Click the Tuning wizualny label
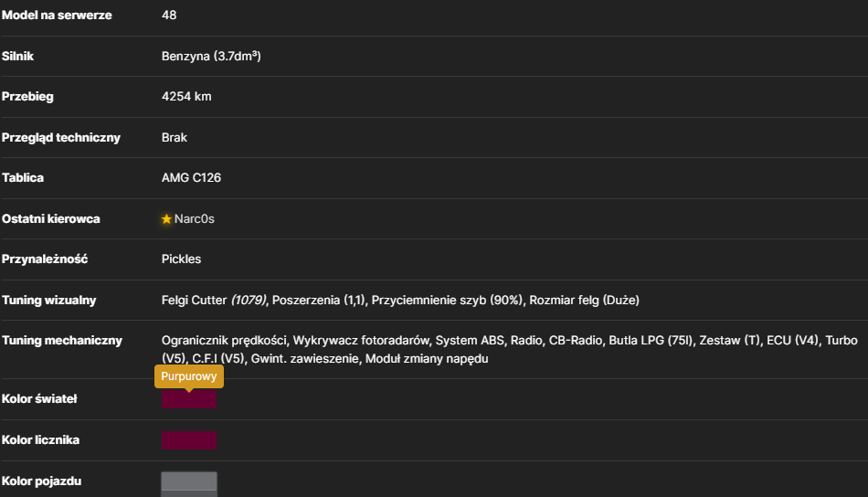This screenshot has width=868, height=497. click(x=48, y=300)
